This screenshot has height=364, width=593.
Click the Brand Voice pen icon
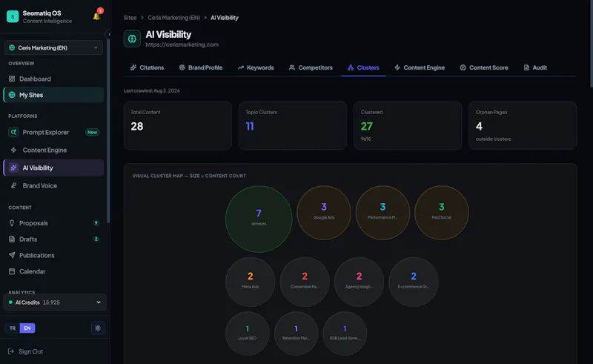(13, 185)
